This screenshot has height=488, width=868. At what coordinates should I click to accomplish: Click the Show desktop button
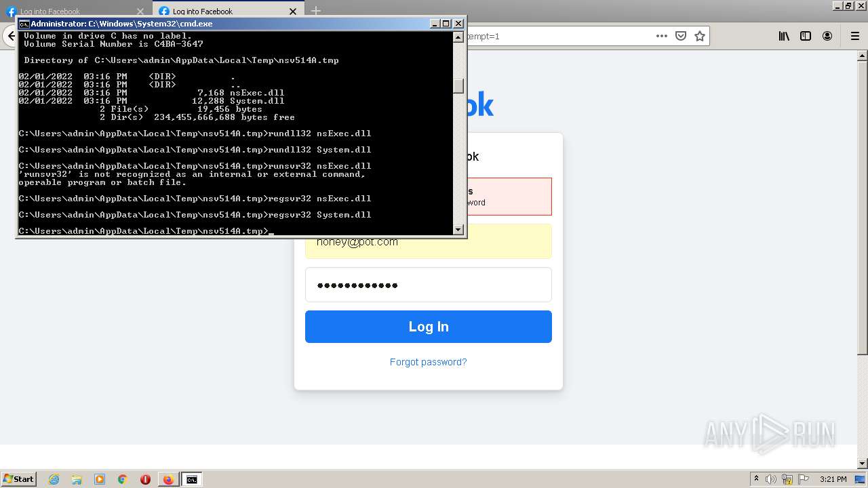(x=861, y=479)
